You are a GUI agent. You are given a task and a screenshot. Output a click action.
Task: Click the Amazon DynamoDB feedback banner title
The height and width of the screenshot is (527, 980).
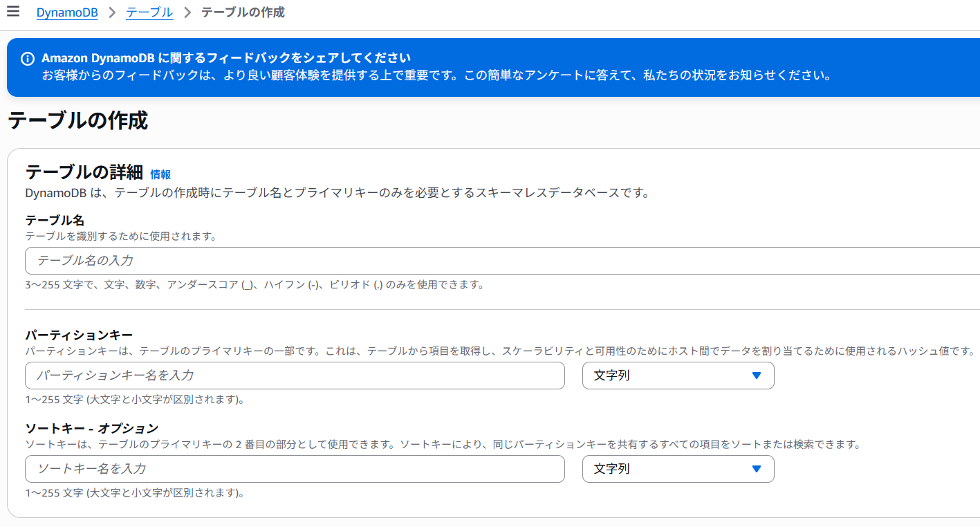(226, 58)
